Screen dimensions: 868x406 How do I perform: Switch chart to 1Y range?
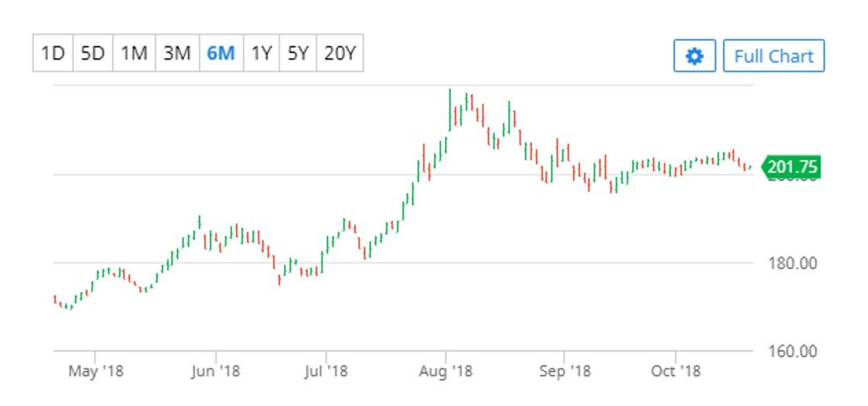click(x=261, y=53)
